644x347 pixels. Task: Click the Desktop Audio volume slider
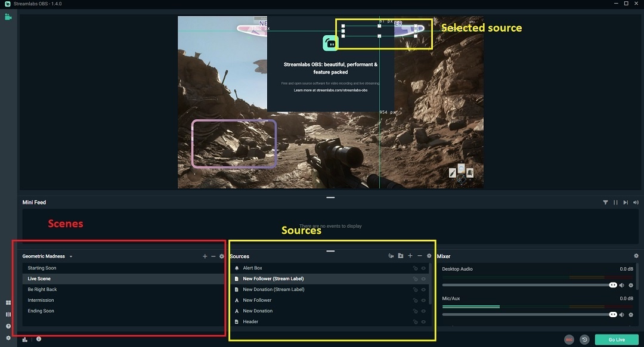pos(530,285)
